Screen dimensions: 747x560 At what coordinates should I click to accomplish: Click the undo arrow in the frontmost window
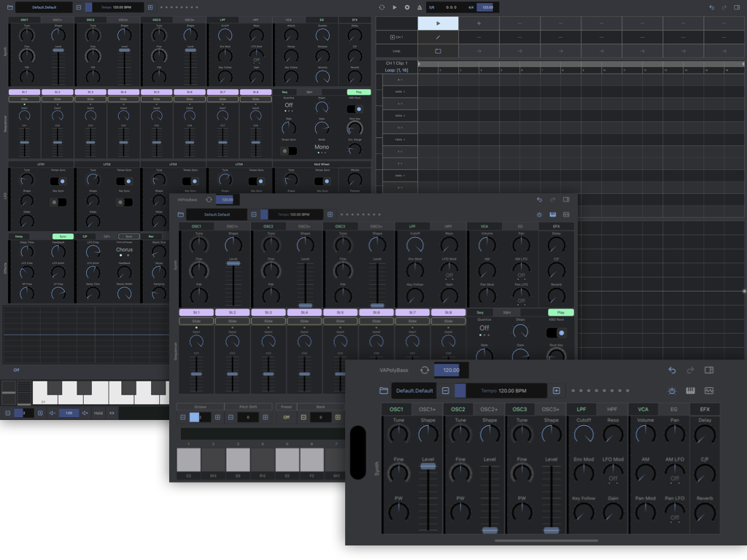(672, 370)
